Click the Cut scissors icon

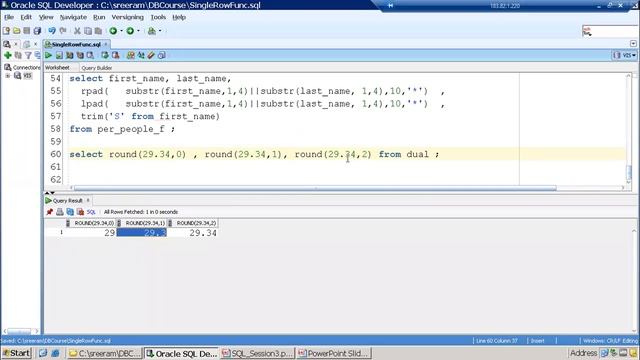(x=77, y=31)
